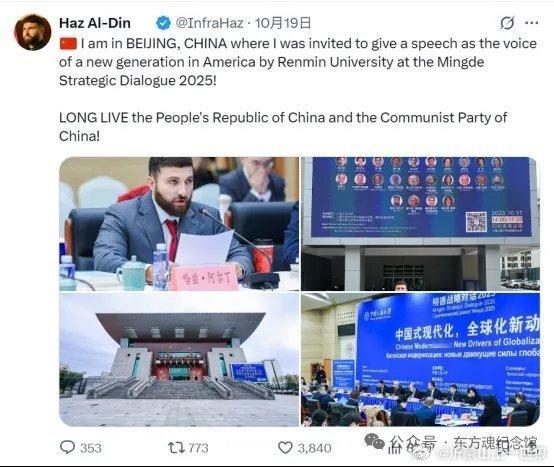554x467 pixels.
Task: Like the post with heart icon
Action: [285, 448]
